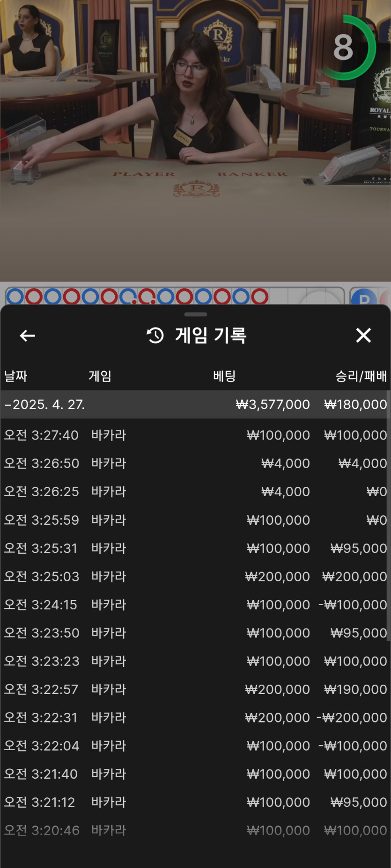391x868 pixels.
Task: Click the 베팅 column header
Action: coord(224,376)
